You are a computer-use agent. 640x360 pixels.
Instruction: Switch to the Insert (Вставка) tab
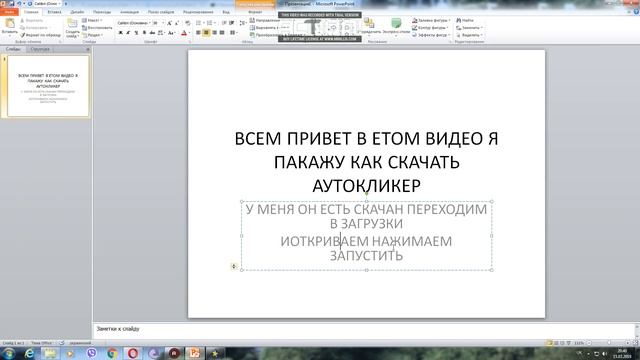(x=54, y=12)
